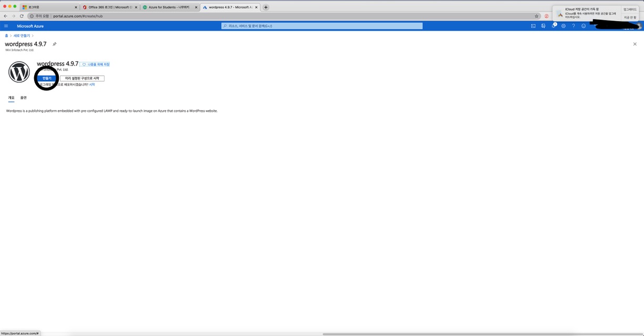Go back with browser back arrow
644x336 pixels.
click(5, 16)
